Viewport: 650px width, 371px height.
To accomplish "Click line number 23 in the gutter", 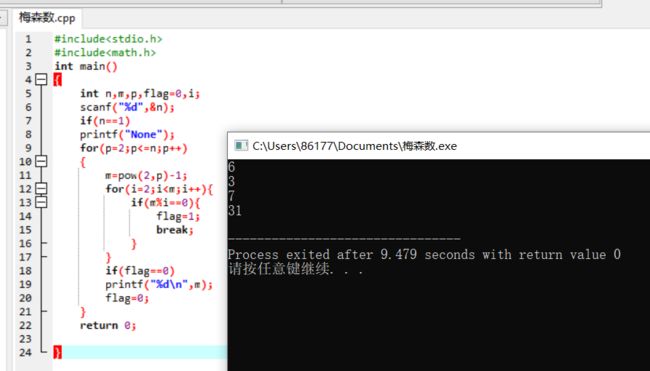I will (x=25, y=339).
